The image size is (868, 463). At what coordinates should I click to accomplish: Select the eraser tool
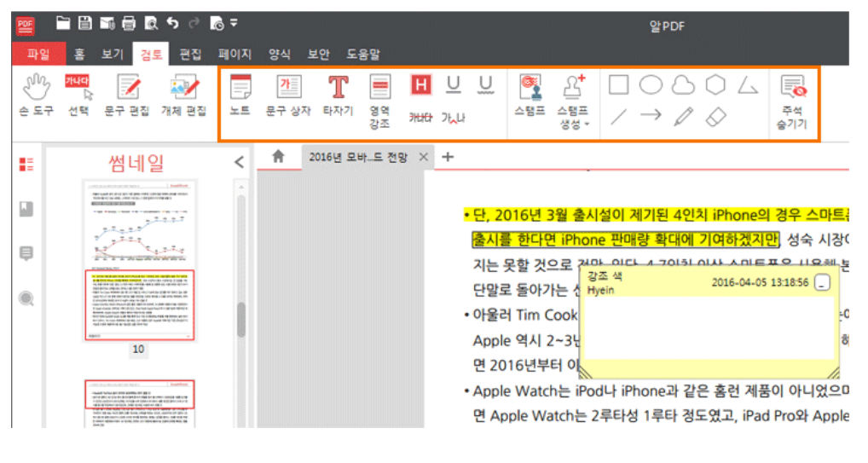[x=715, y=117]
